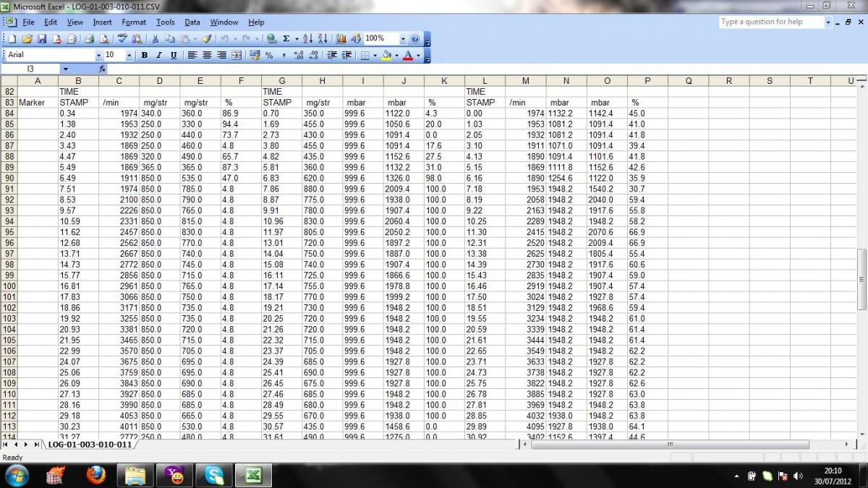Click the Merge and Center icon
Viewport: 868px width, 488px height.
pyautogui.click(x=236, y=55)
